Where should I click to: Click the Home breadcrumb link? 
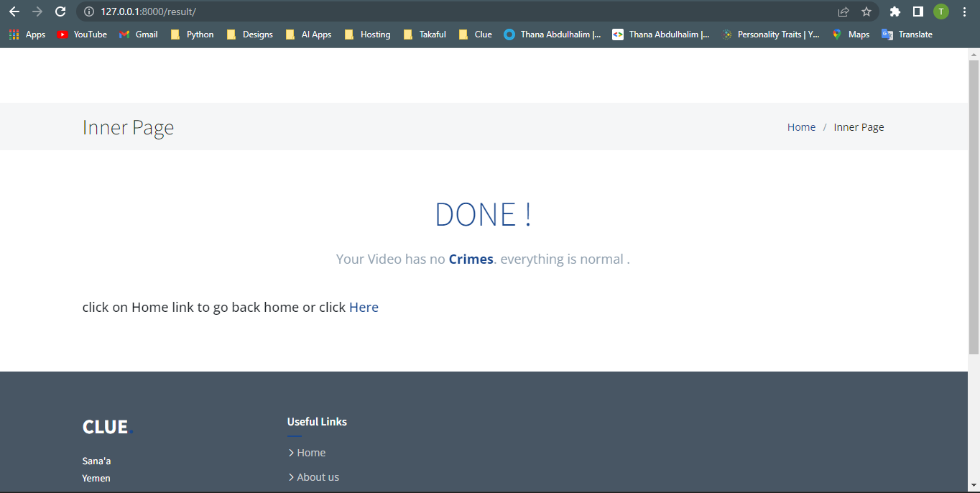point(801,127)
